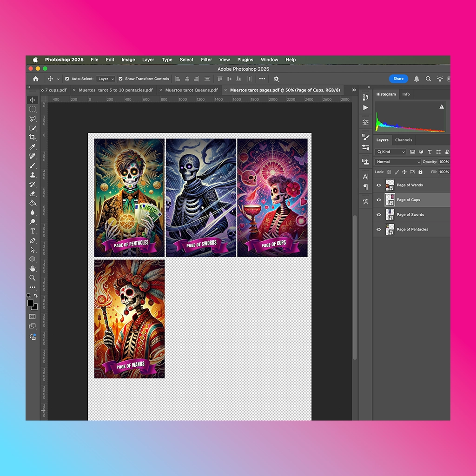Click the foreground color swatch
The image size is (476, 476).
pyautogui.click(x=31, y=303)
